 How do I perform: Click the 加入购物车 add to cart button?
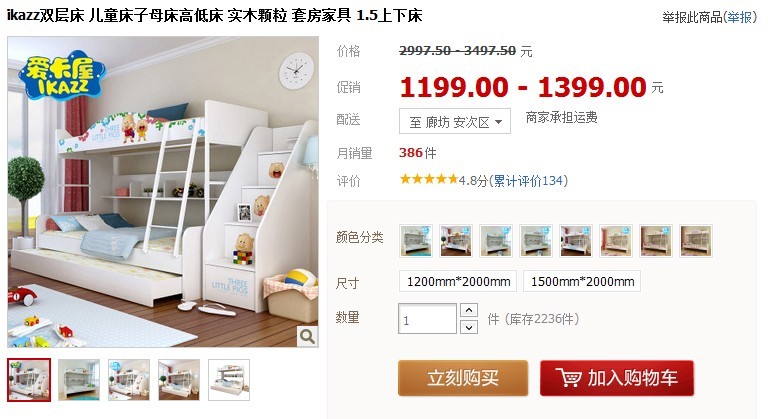[617, 378]
